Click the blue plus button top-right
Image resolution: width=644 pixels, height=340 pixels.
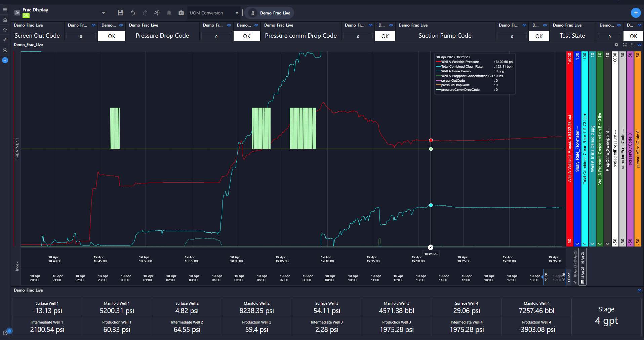[x=635, y=13]
